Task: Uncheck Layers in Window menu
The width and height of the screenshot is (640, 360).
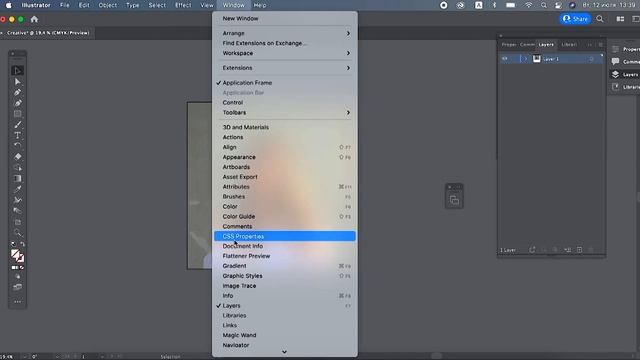Action: click(285, 305)
